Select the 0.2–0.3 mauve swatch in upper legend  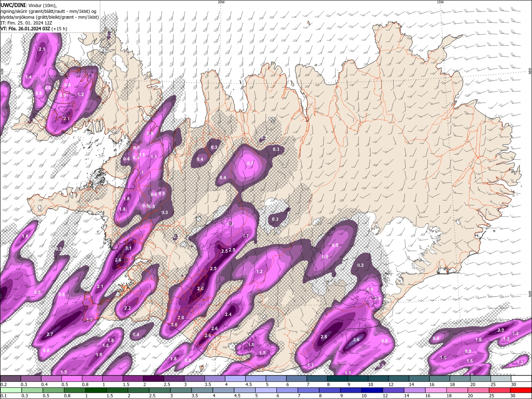10,379
